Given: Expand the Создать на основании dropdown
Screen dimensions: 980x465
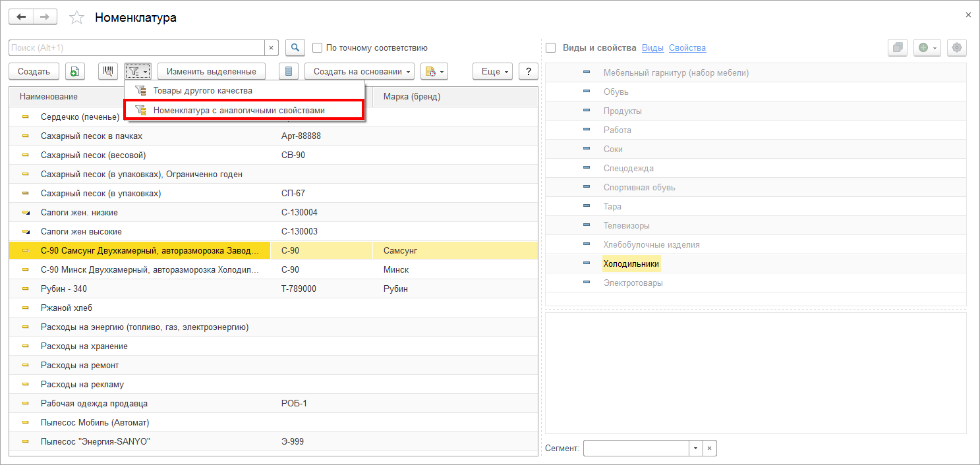Looking at the screenshot, I should [x=359, y=71].
